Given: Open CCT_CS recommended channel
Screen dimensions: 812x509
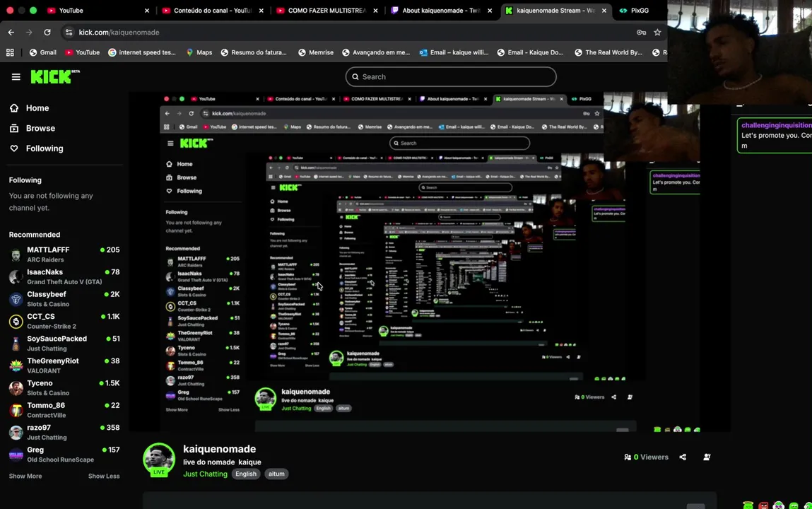Looking at the screenshot, I should 64,321.
